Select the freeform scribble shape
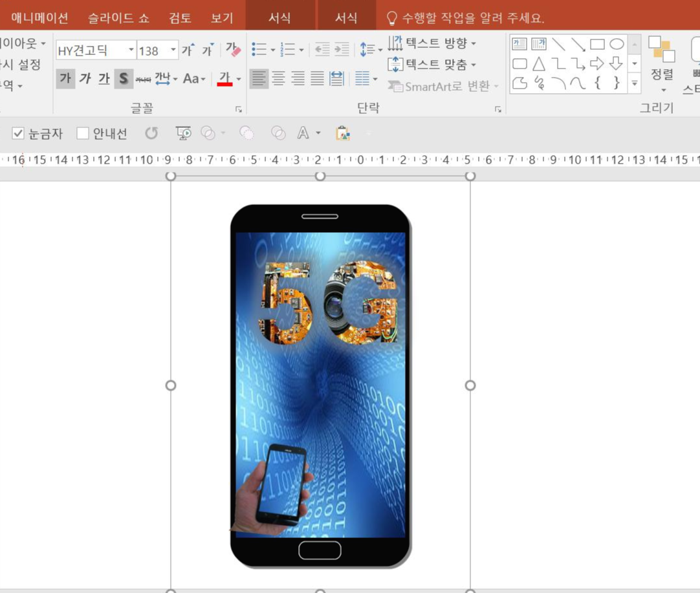Image resolution: width=700 pixels, height=593 pixels. (540, 83)
